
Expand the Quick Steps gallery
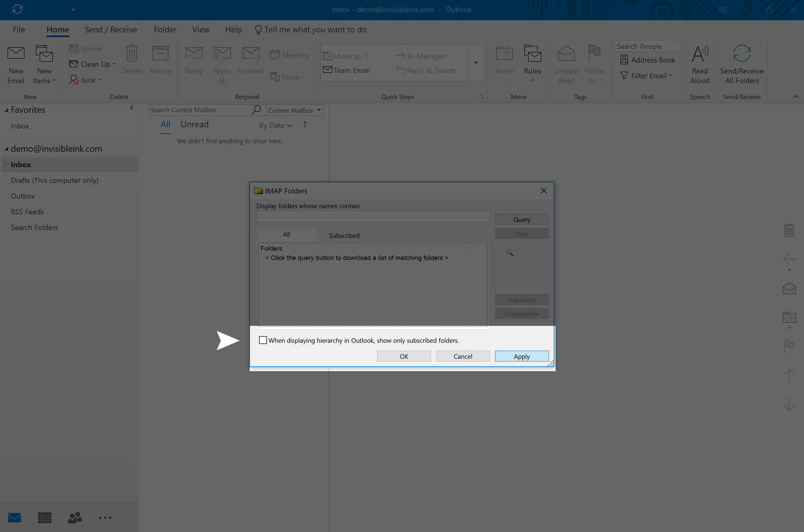tap(476, 63)
